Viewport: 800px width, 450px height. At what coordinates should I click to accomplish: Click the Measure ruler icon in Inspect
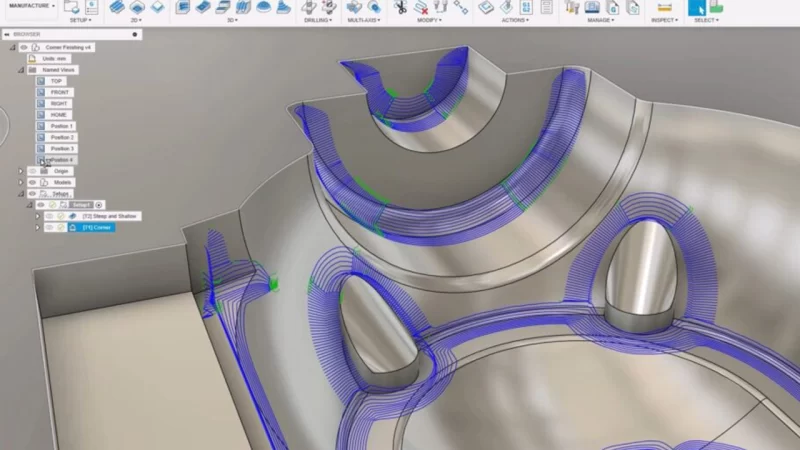(664, 7)
